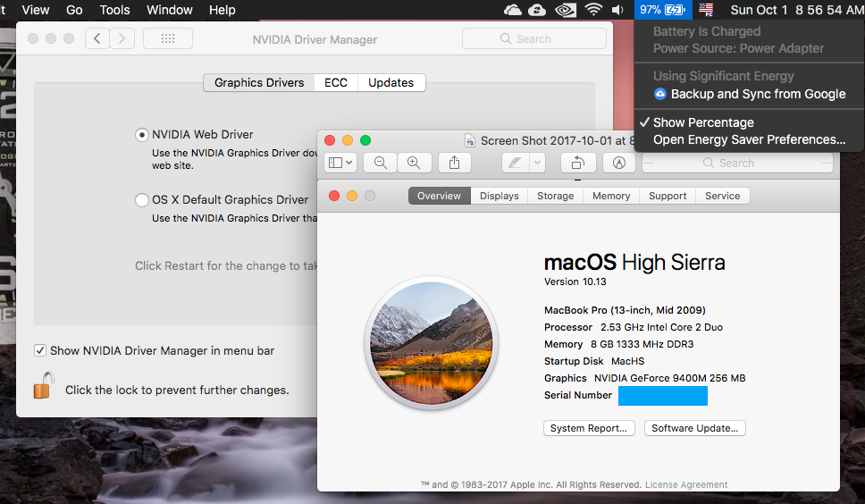
Task: Switch to the Storage tab
Action: tap(556, 196)
